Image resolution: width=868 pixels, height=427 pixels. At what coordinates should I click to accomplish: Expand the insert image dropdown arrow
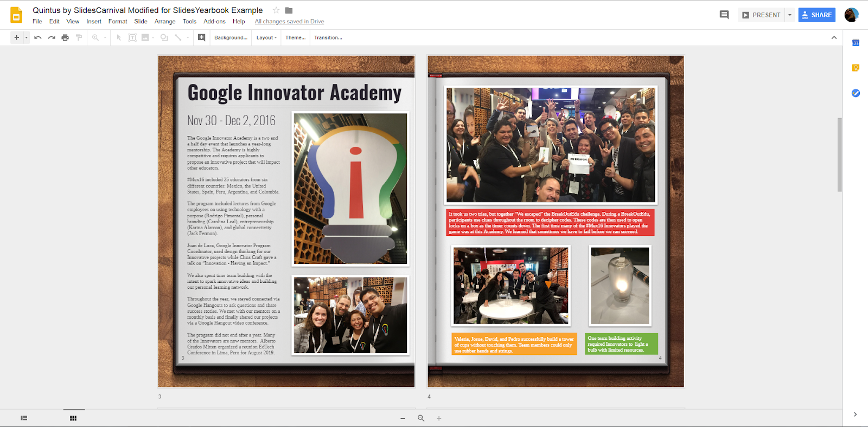153,37
